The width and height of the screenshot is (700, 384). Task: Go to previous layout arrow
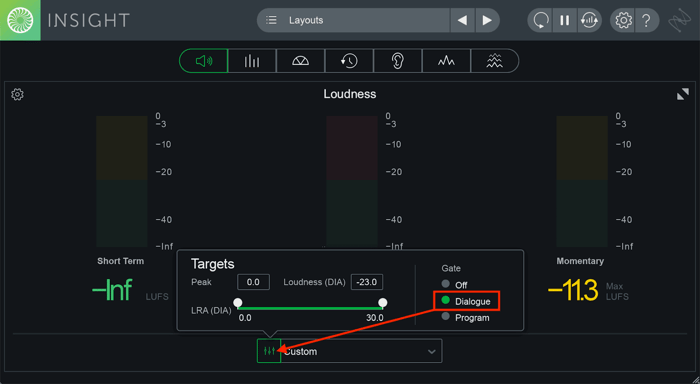(462, 20)
